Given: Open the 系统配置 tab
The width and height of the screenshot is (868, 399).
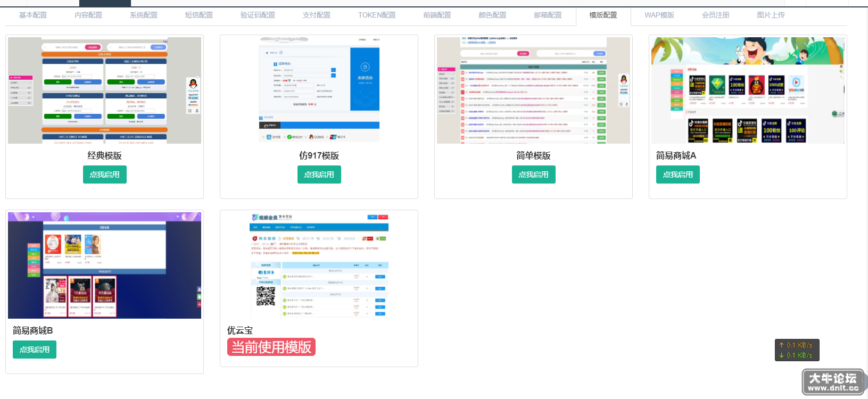Looking at the screenshot, I should [144, 15].
